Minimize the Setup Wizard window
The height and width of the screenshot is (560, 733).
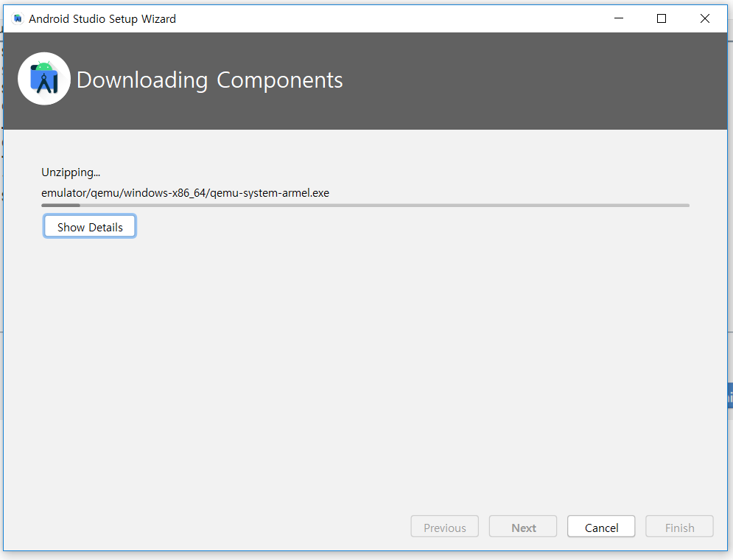619,18
